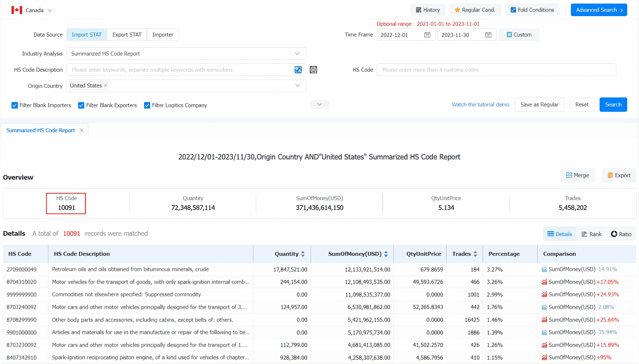Click comparison chart icon for 8708299990
639x364 pixels.
544,320
